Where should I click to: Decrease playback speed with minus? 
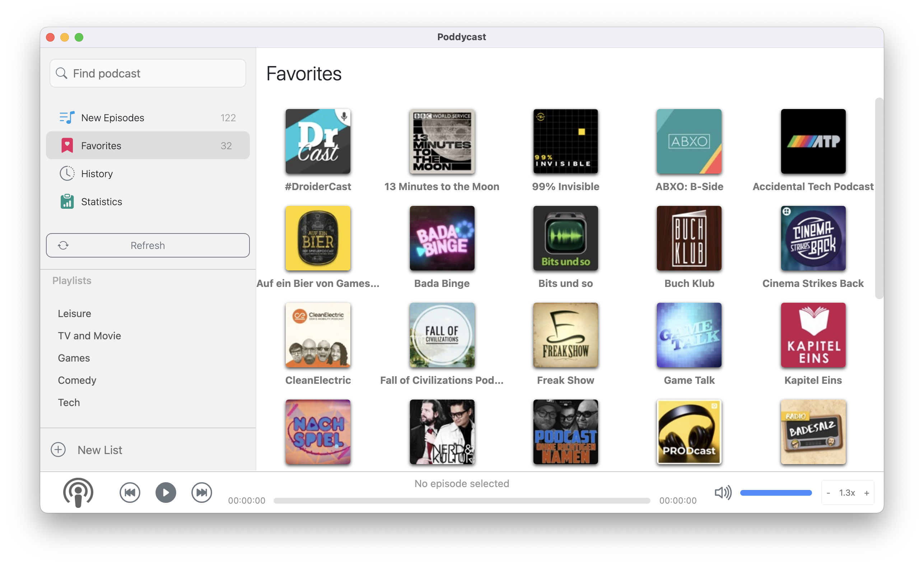tap(829, 493)
